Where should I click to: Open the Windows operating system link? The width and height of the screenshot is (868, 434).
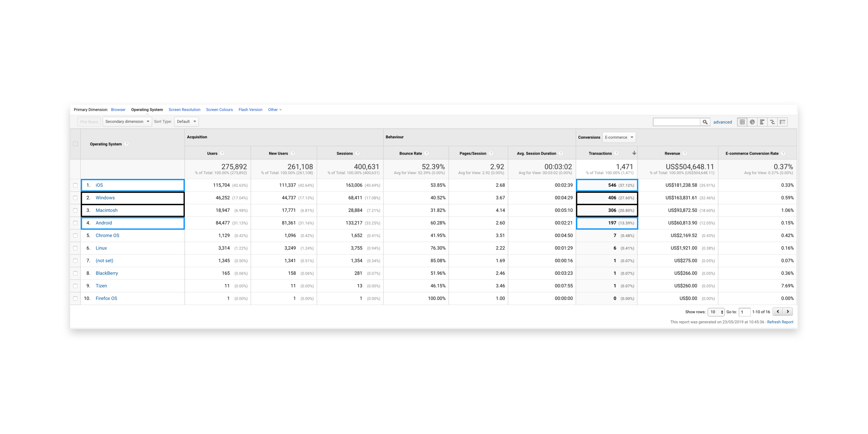(105, 198)
